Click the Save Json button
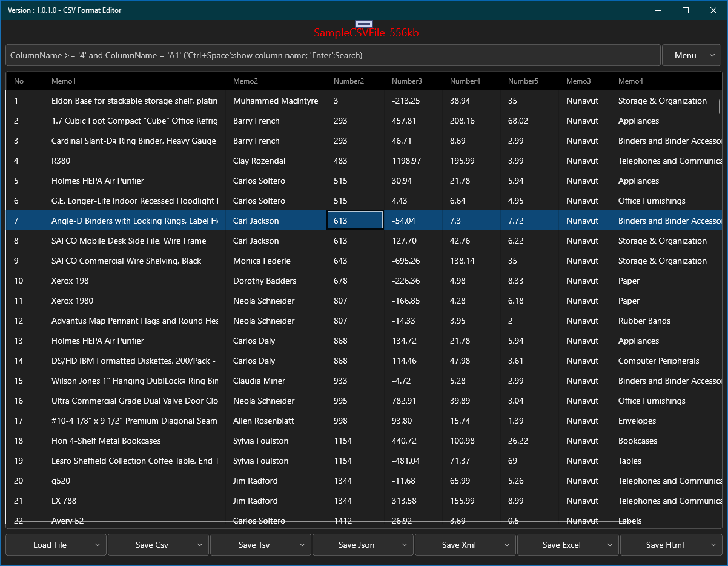 (356, 545)
